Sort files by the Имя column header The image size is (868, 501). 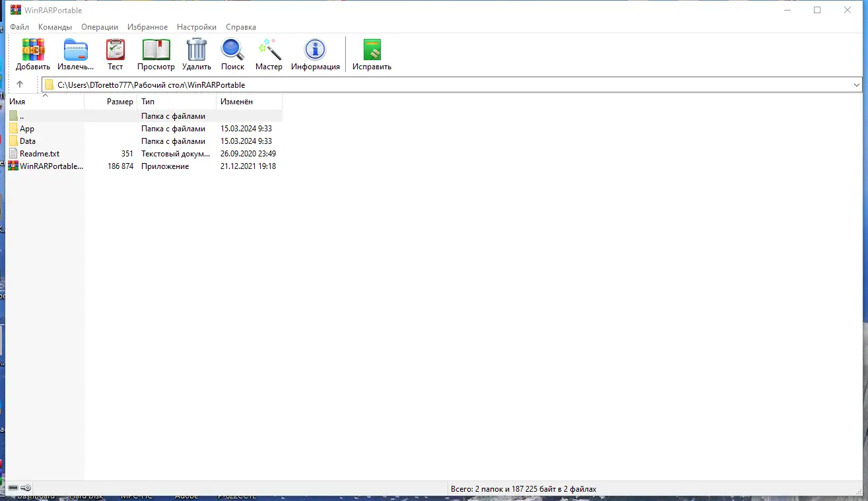pyautogui.click(x=45, y=102)
